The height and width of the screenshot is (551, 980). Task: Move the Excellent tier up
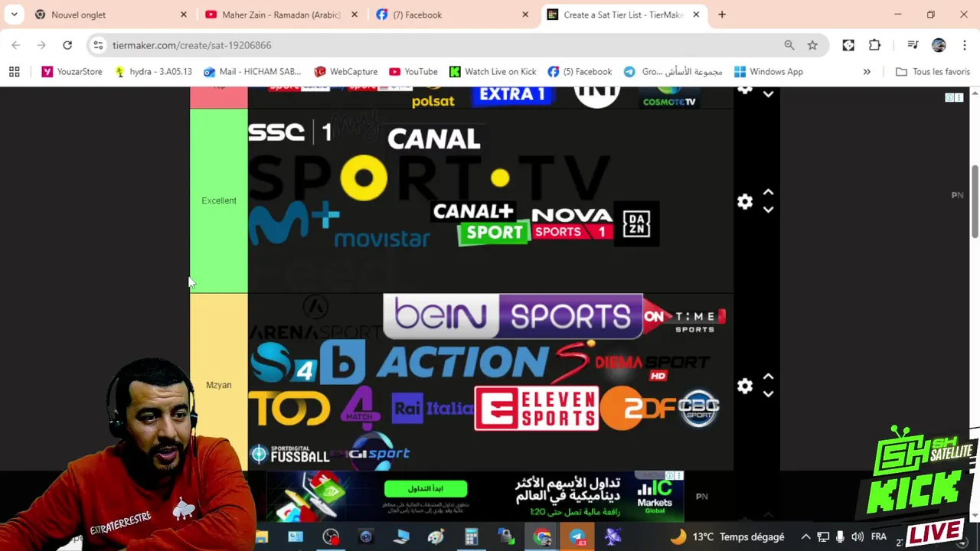[768, 193]
